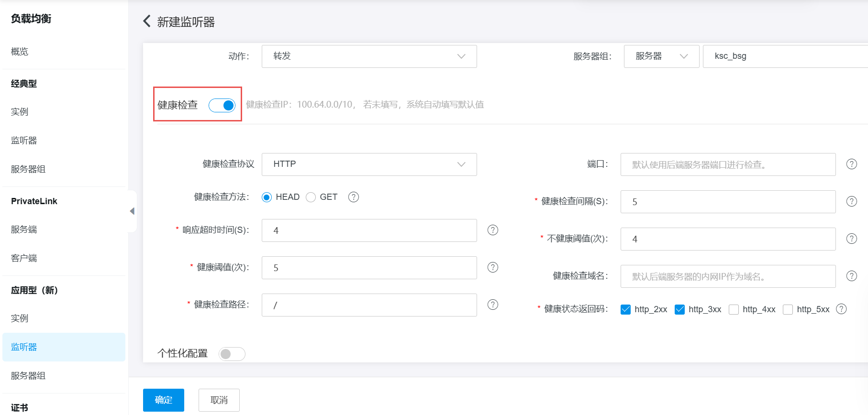This screenshot has height=415, width=868.
Task: Click help icon beside 健康检查方法 GET option
Action: [353, 197]
